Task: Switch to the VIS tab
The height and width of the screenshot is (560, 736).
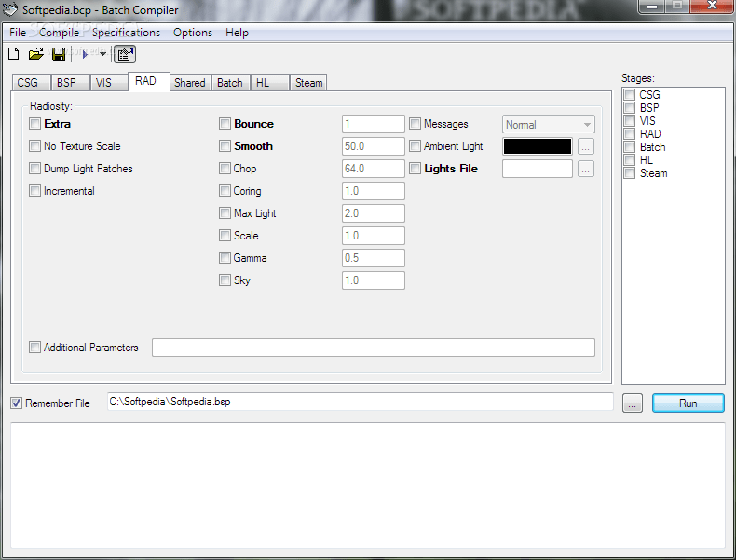Action: pos(108,83)
